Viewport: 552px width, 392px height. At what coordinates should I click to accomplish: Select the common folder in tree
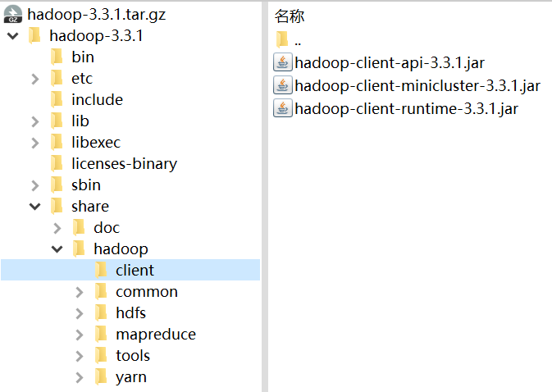point(146,291)
